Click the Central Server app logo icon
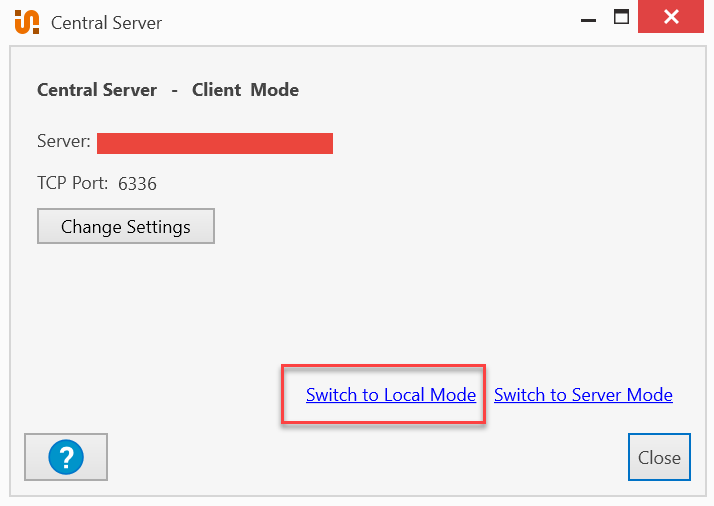 tap(27, 21)
